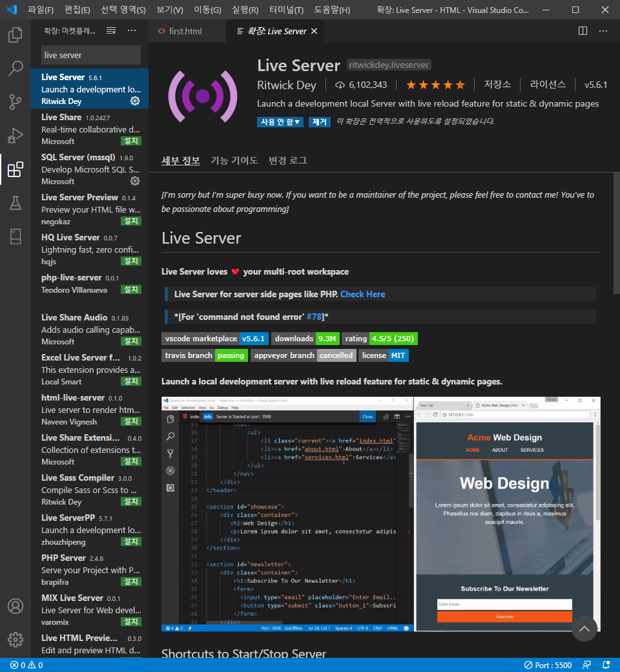Open the Source Control view
The image size is (620, 672).
(x=15, y=102)
